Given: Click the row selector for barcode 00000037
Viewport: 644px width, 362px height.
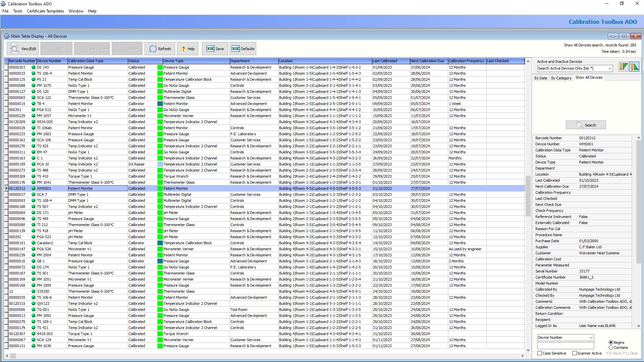Looking at the screenshot, I should click(6, 194).
